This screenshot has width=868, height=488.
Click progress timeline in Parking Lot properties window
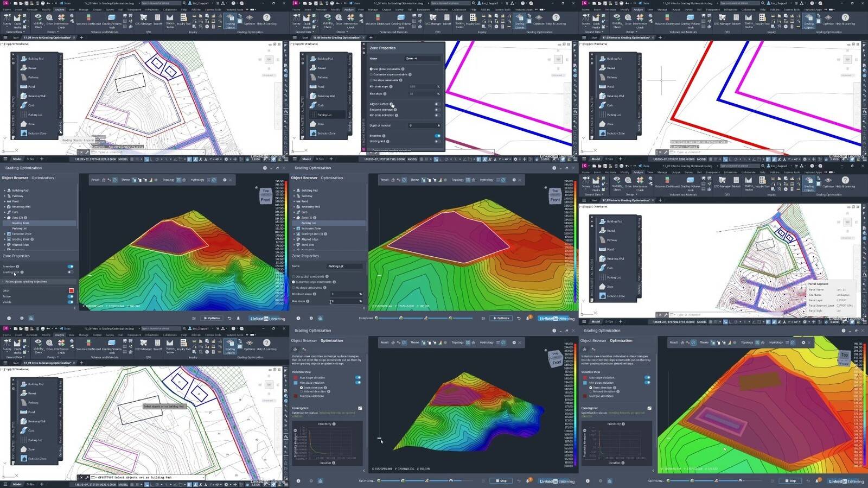(424, 318)
